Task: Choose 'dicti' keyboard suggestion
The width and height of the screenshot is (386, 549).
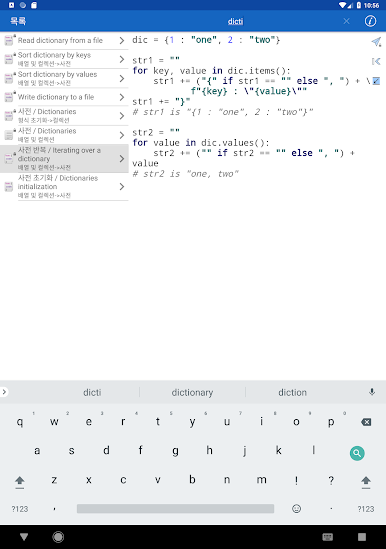Action: click(x=92, y=392)
